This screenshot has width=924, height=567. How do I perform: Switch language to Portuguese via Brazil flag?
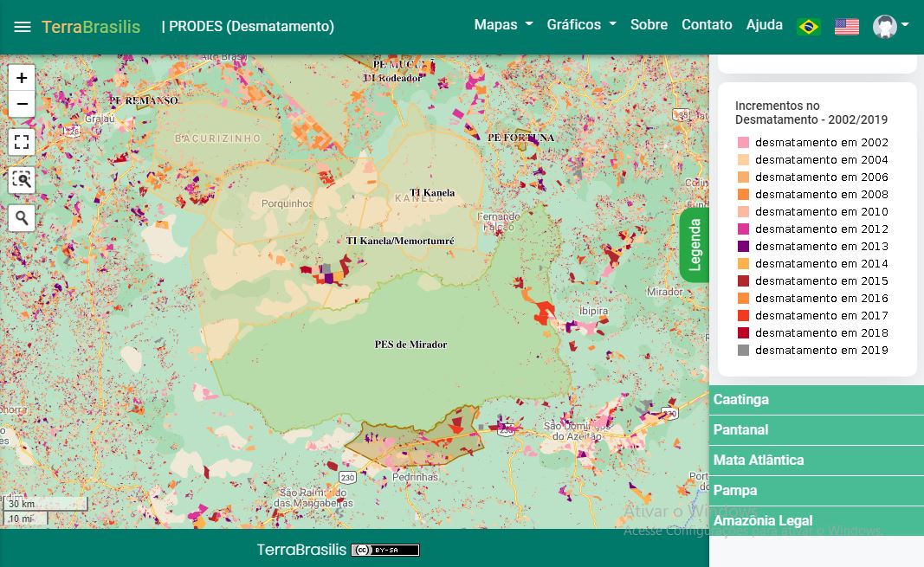tap(808, 27)
